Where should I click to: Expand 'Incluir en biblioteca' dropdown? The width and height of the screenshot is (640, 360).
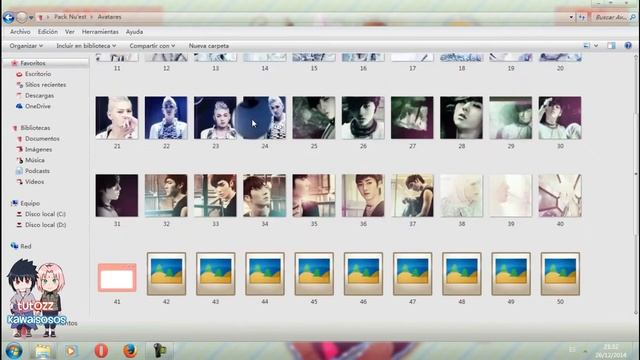click(x=86, y=46)
